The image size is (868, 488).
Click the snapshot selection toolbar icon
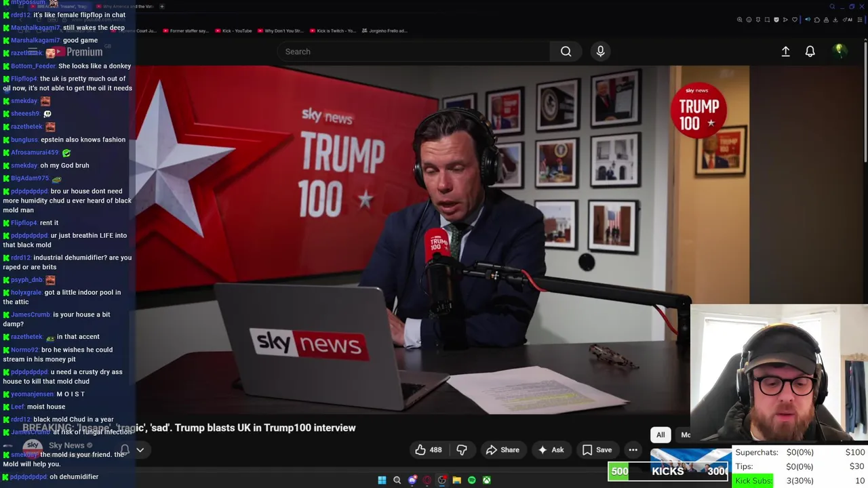[x=767, y=20]
